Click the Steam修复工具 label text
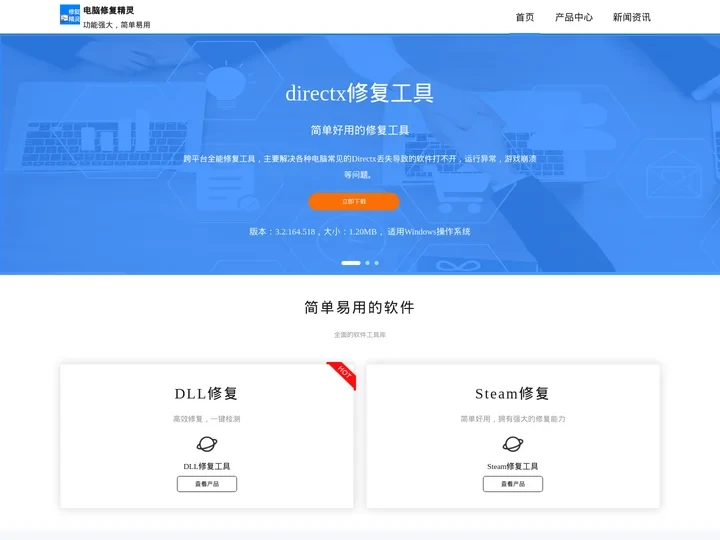The height and width of the screenshot is (540, 720). point(512,467)
